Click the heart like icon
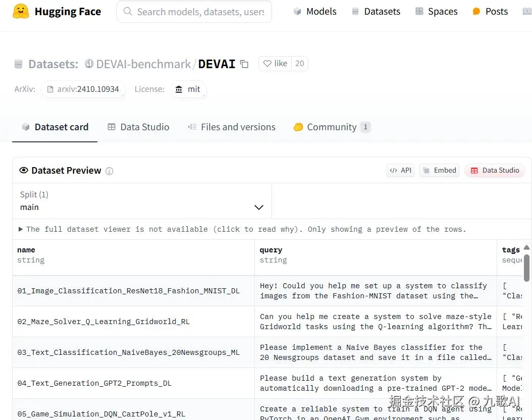The width and height of the screenshot is (532, 420). [268, 64]
